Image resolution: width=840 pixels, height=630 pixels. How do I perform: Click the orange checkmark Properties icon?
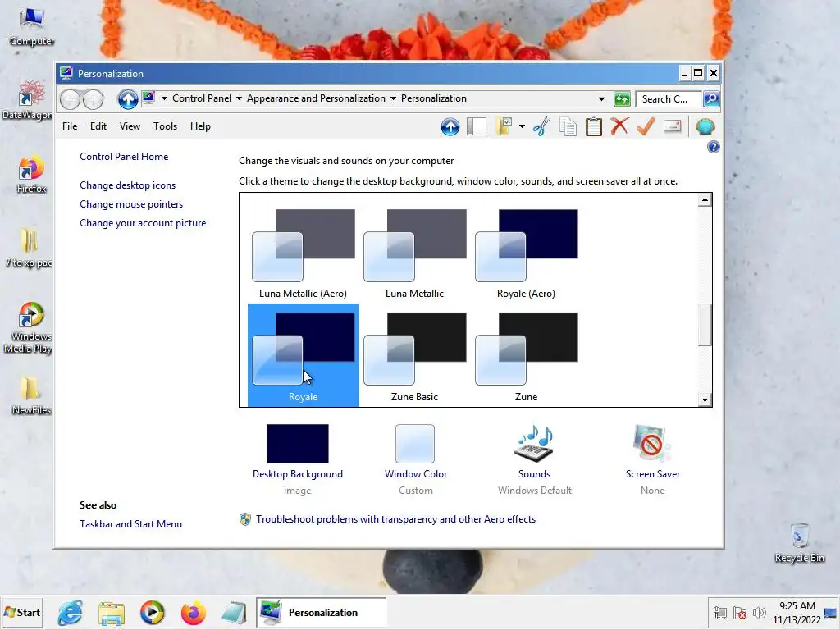[x=646, y=126]
